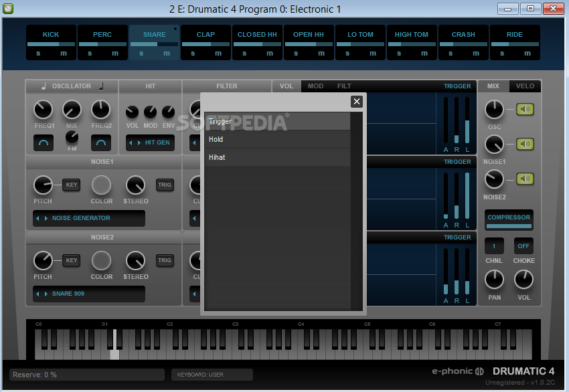Toggle the NOISE1 TRIG button
This screenshot has height=392, width=569.
pyautogui.click(x=165, y=185)
